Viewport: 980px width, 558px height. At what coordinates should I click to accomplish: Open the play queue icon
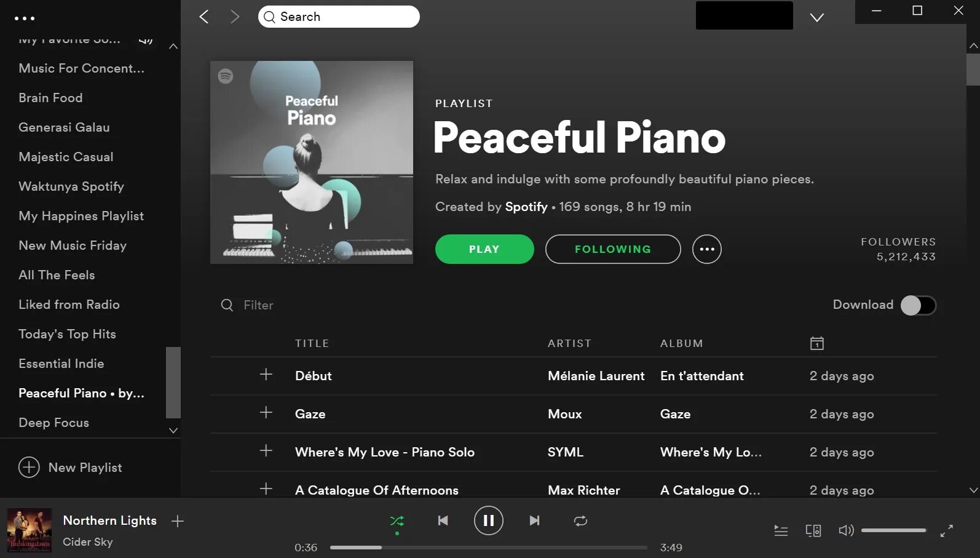click(781, 530)
